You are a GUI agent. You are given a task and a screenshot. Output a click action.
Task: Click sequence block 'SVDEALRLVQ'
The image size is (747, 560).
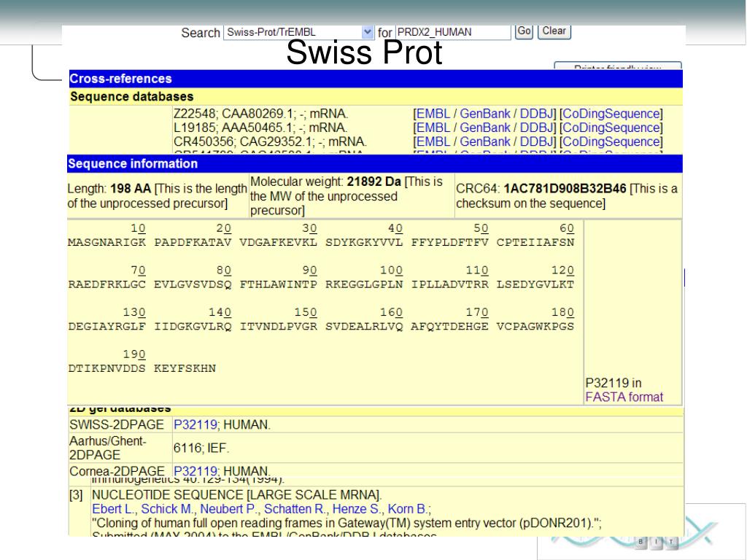point(364,326)
